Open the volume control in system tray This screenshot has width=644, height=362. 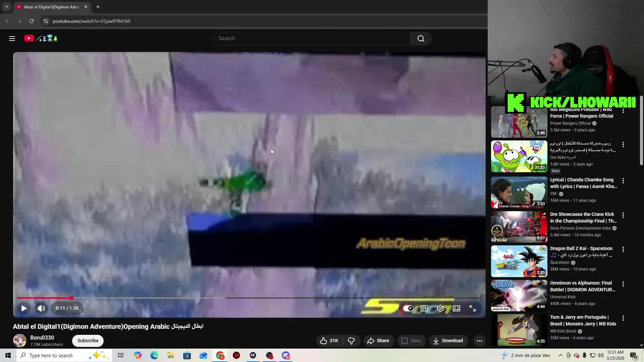[600, 355]
